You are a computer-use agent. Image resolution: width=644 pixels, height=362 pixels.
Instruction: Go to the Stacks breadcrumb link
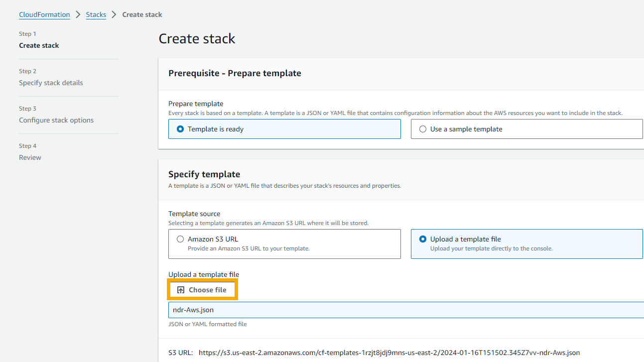pos(96,14)
